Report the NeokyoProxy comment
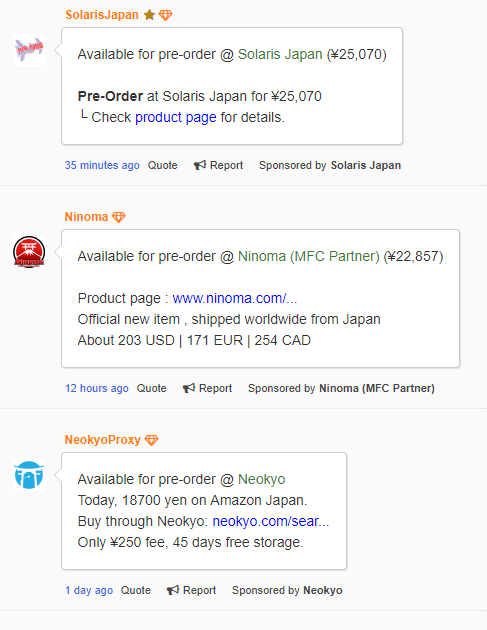The height and width of the screenshot is (630, 487). point(191,590)
